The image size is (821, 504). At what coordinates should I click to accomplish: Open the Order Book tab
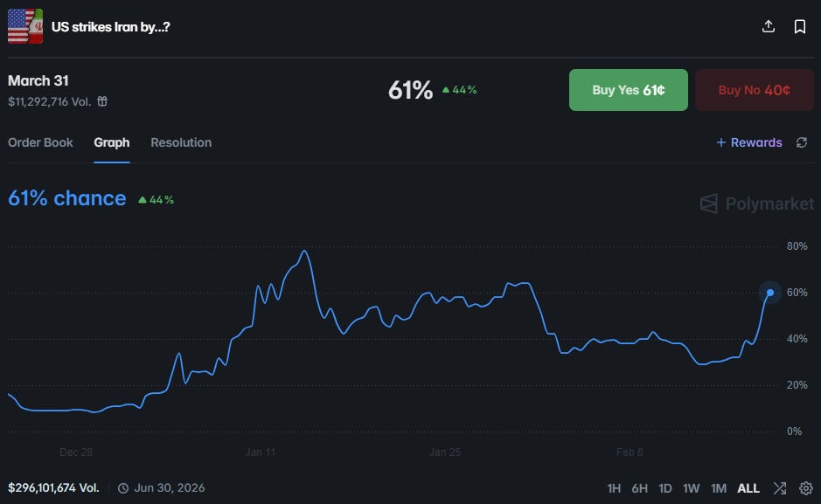click(40, 142)
